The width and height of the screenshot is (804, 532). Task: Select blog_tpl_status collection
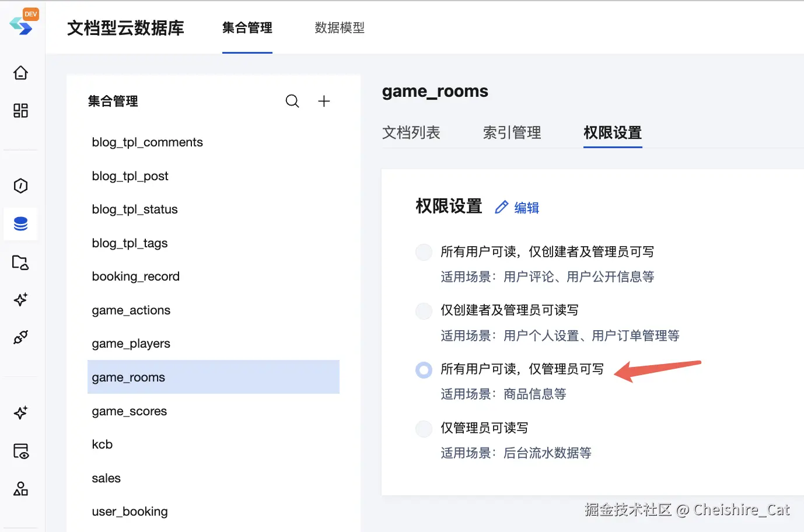[x=214, y=209]
